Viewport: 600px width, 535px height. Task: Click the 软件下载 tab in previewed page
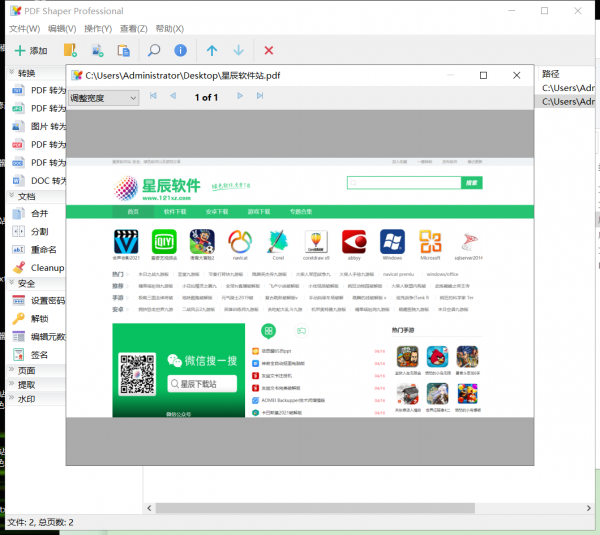[x=175, y=212]
